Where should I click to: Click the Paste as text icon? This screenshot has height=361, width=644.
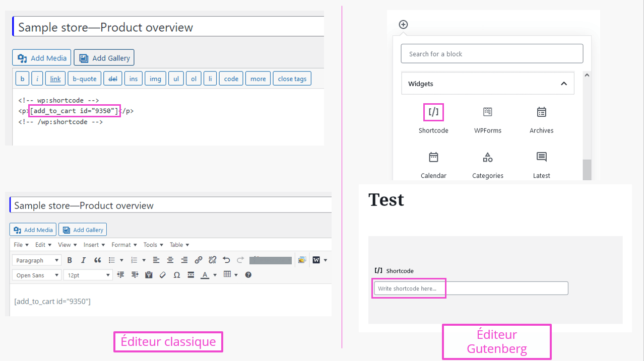[x=149, y=275]
